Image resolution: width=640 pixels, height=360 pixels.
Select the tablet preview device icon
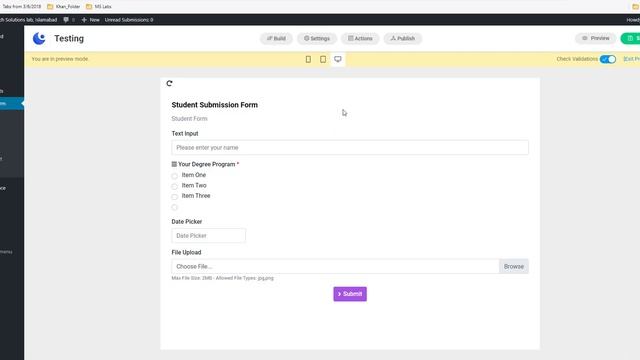[x=323, y=59]
